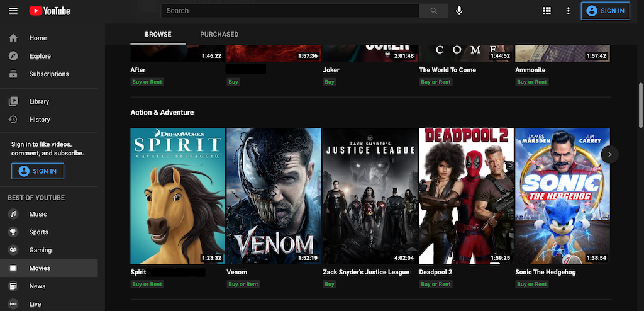
Task: Select Movies in the sidebar
Action: 49,268
